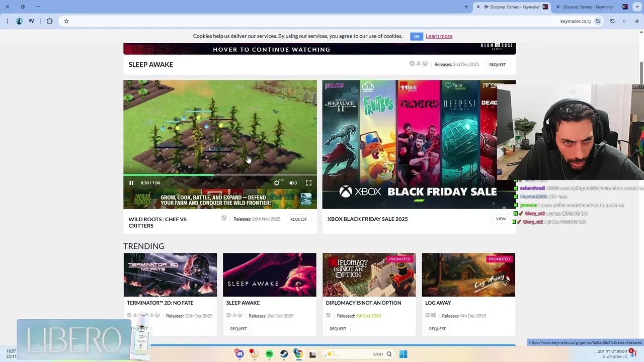Seek on the video progress bar
Viewport: 644px width, 362px height.
pos(220,175)
